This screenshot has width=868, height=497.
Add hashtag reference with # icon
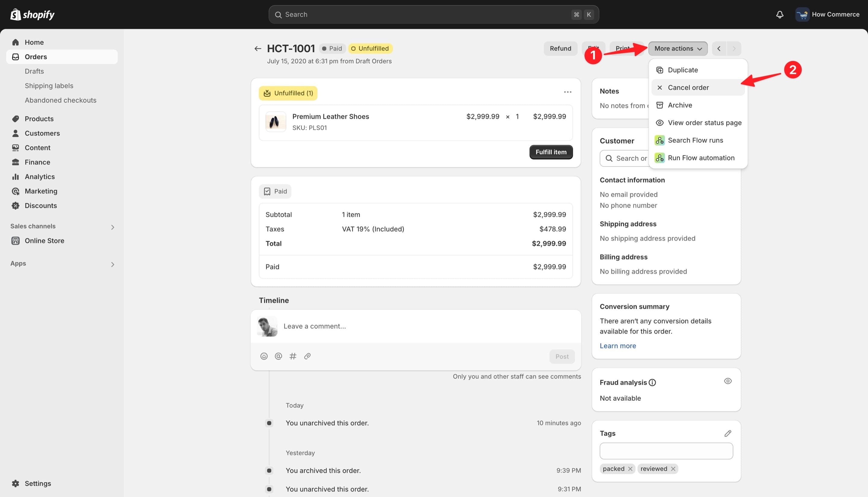tap(293, 356)
